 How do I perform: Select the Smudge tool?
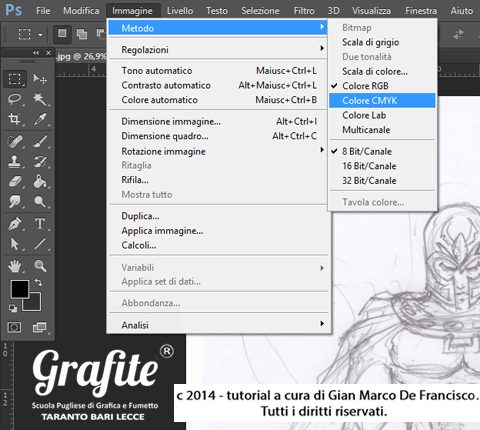pos(15,202)
